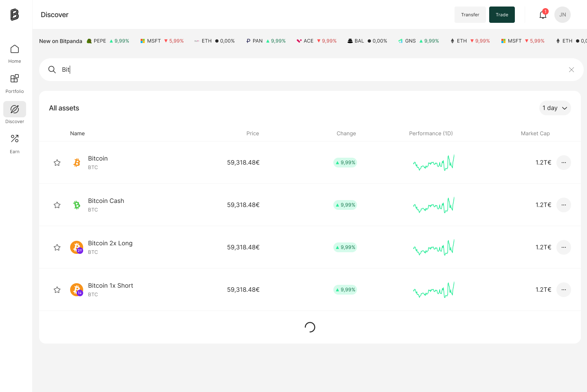Viewport: 587px width, 392px height.
Task: Open notifications bell
Action: click(543, 15)
